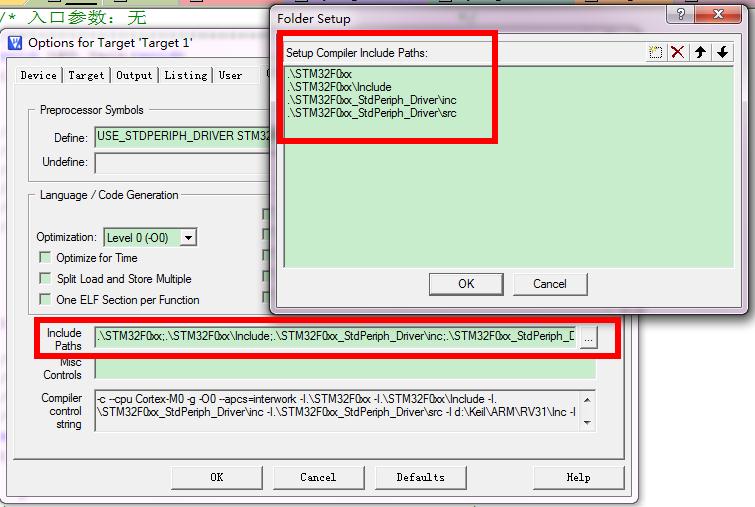
Task: Select the Output tab
Action: coord(134,76)
